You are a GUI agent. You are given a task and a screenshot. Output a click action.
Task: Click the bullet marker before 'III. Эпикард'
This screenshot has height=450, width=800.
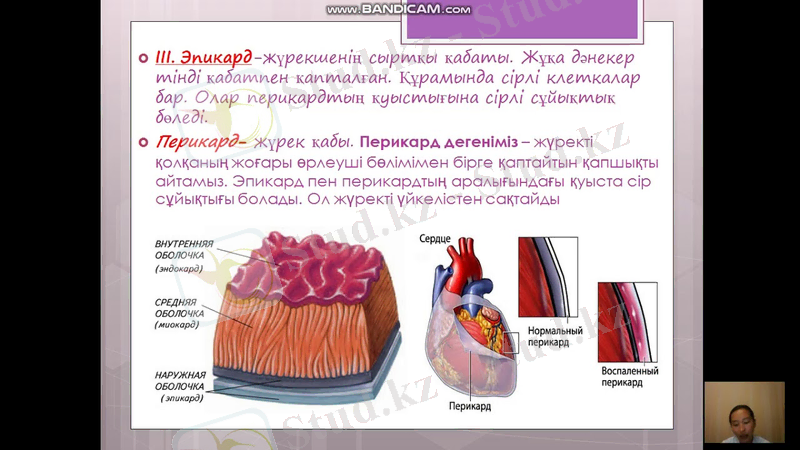coord(144,58)
